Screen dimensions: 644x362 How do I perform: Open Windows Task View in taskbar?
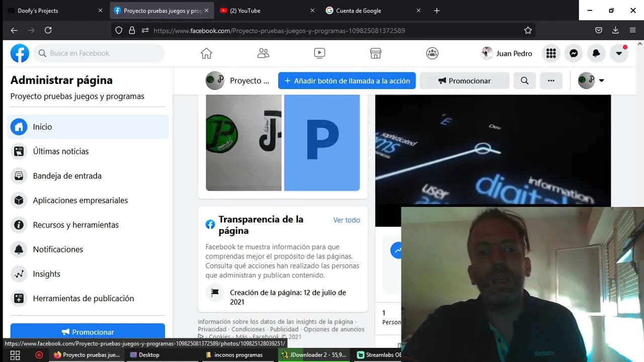15,355
